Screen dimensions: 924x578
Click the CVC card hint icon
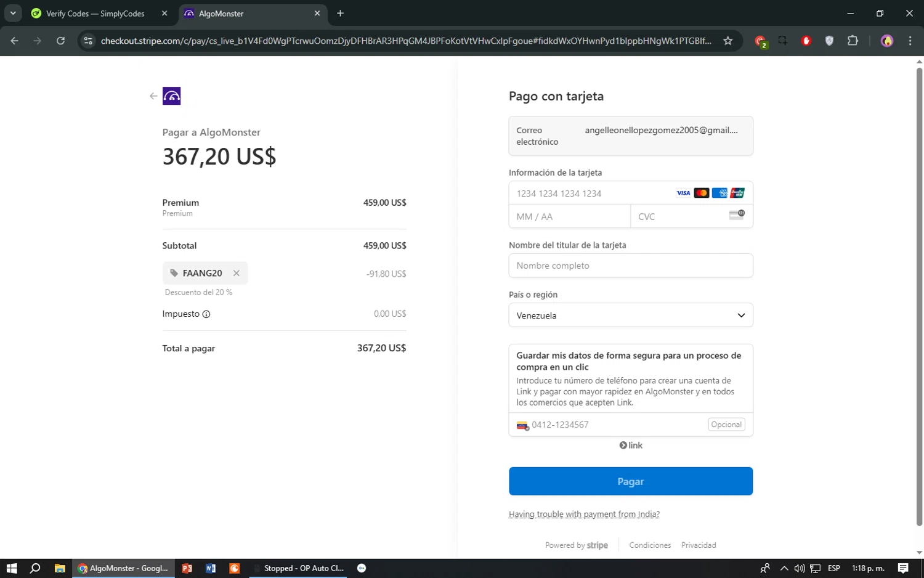pos(737,214)
